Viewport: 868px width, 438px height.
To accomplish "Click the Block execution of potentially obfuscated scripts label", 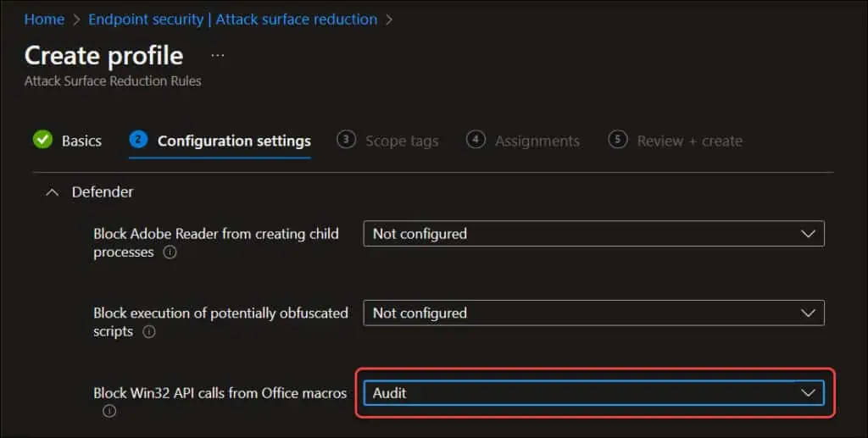I will point(220,322).
